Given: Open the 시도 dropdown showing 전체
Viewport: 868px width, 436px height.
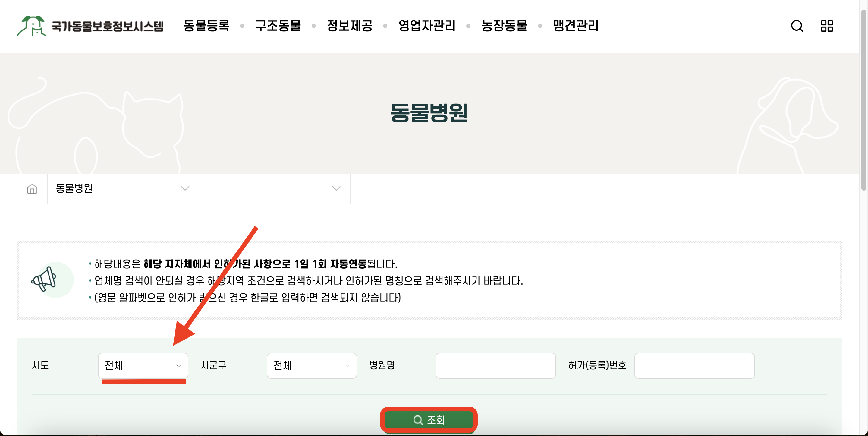Looking at the screenshot, I should pos(143,365).
